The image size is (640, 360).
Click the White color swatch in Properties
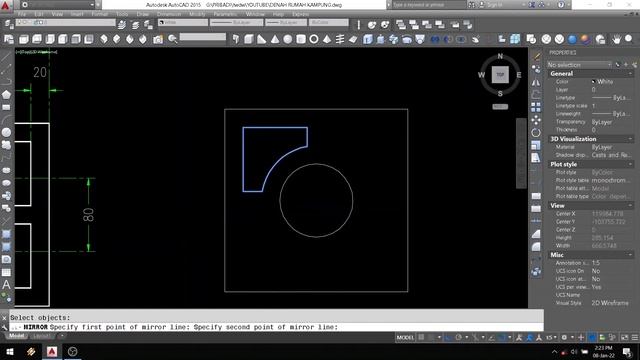[593, 82]
